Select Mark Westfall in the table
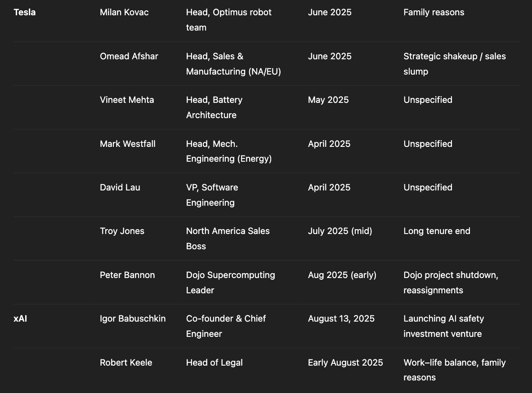The height and width of the screenshot is (393, 532). [128, 144]
